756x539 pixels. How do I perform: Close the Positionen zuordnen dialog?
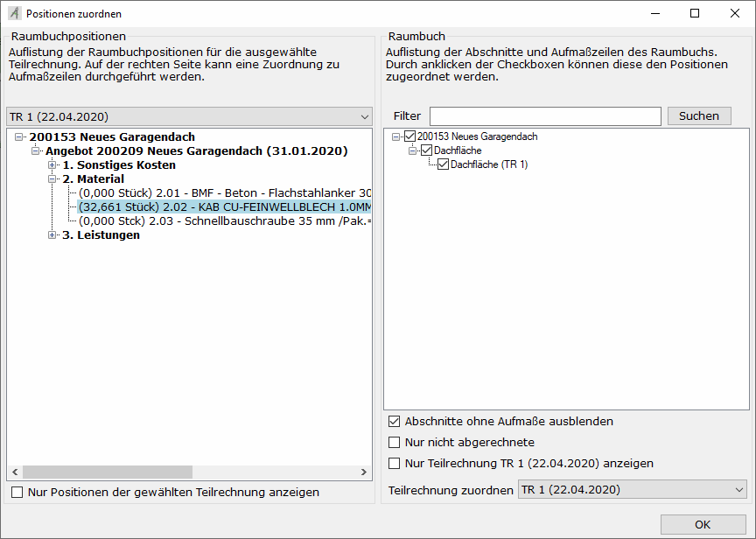pyautogui.click(x=735, y=13)
